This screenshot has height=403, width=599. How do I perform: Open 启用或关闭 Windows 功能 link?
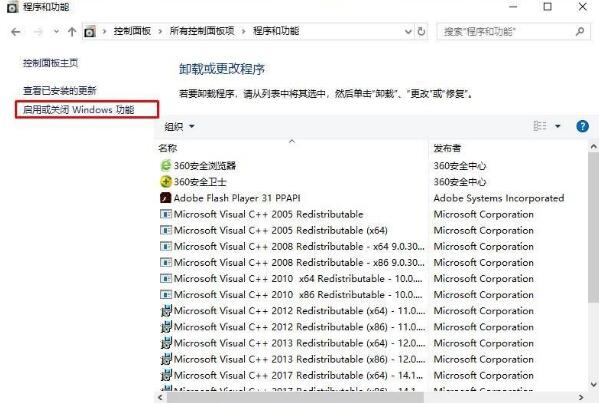pos(78,110)
